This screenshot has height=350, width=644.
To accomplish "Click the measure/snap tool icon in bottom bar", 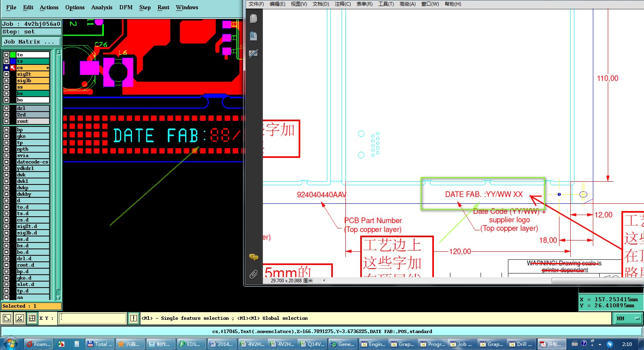I will [20, 319].
